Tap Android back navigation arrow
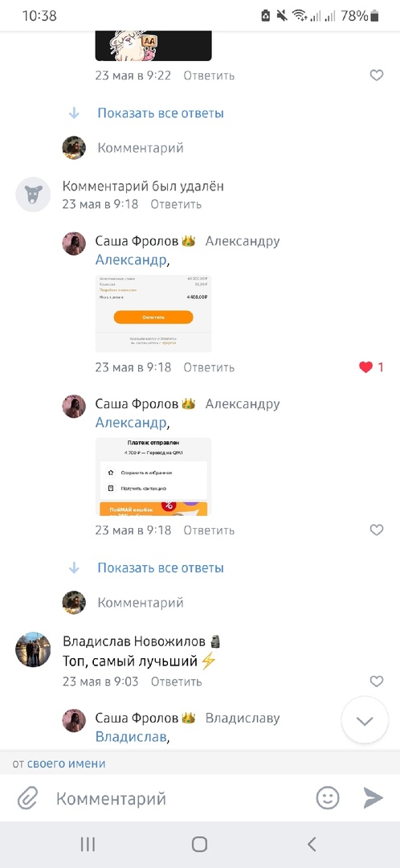This screenshot has height=868, width=400. [x=312, y=844]
